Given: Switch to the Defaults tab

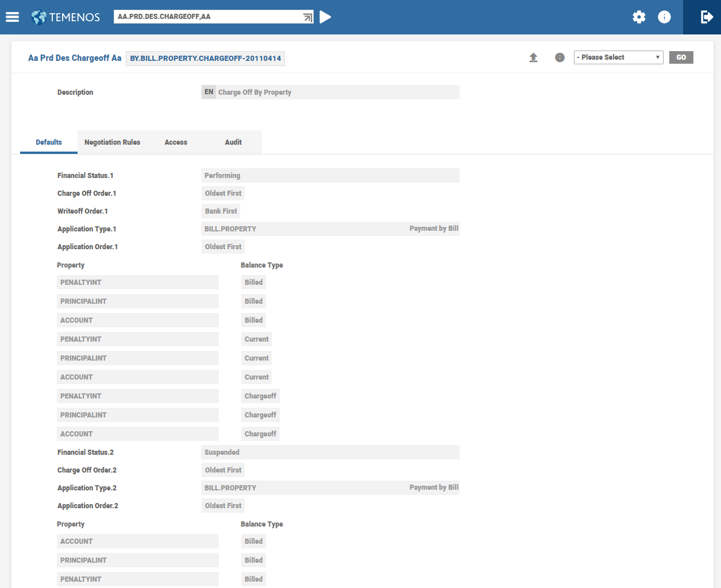Looking at the screenshot, I should 49,142.
